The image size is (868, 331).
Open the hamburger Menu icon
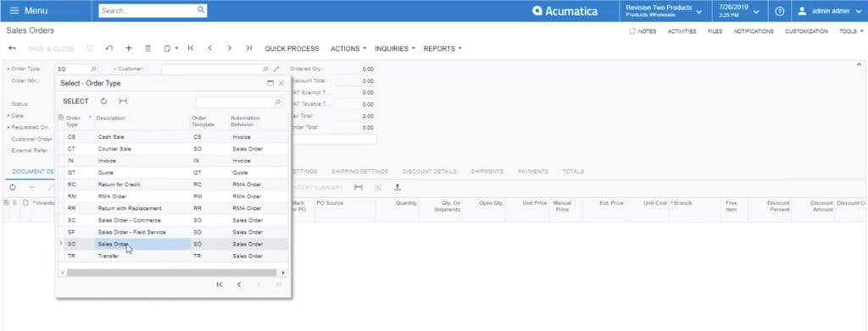(14, 10)
